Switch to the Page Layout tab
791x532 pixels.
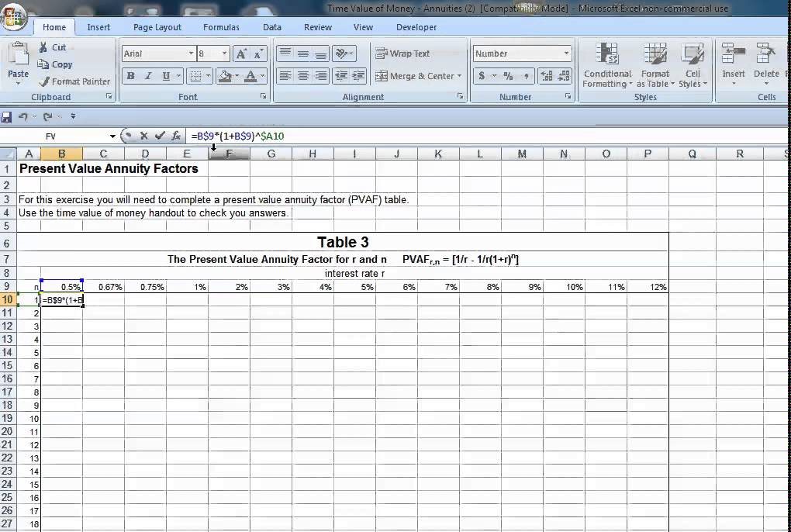[x=157, y=27]
